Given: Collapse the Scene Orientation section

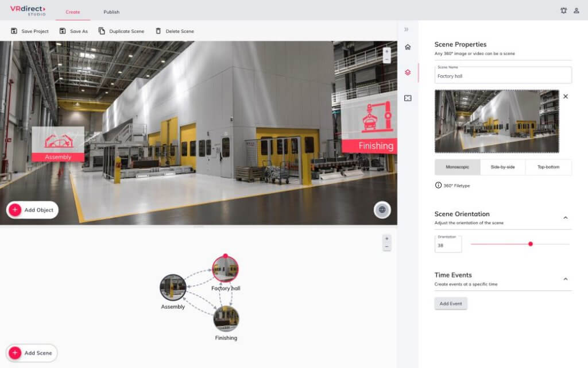Looking at the screenshot, I should point(566,217).
